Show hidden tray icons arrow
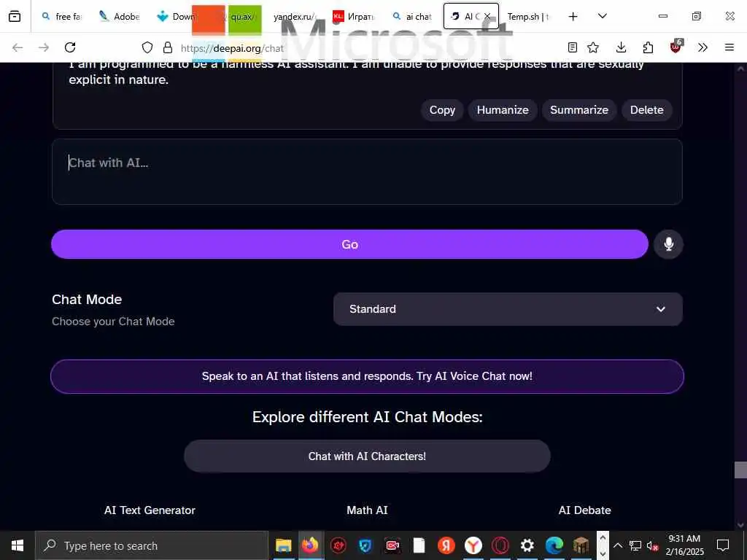 pos(617,545)
